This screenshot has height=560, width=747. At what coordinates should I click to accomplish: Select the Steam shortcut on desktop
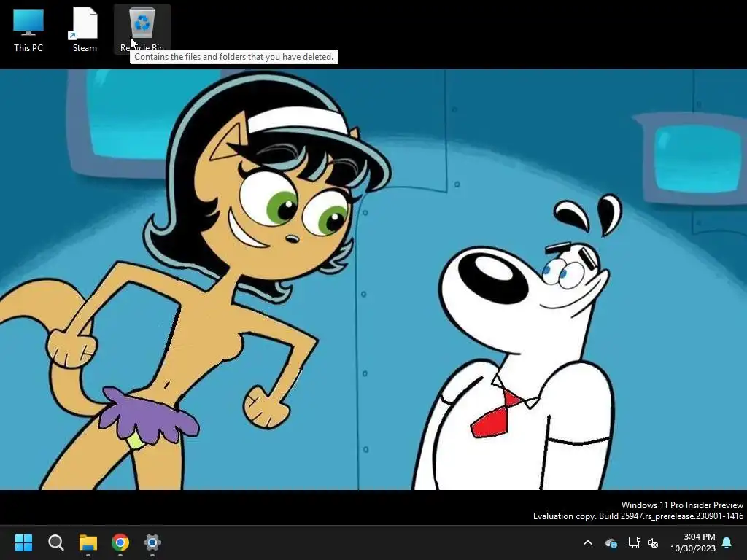click(x=85, y=28)
